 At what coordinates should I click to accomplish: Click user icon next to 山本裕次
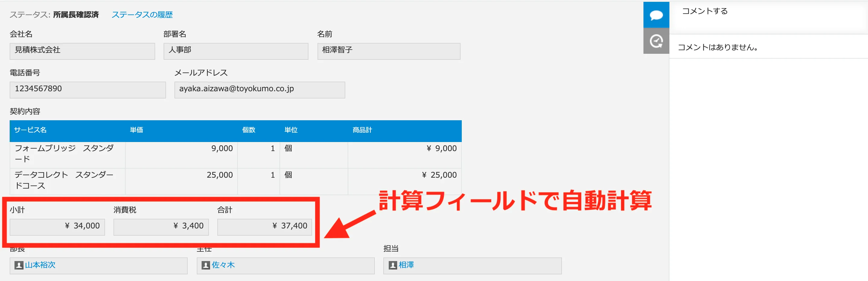[19, 265]
